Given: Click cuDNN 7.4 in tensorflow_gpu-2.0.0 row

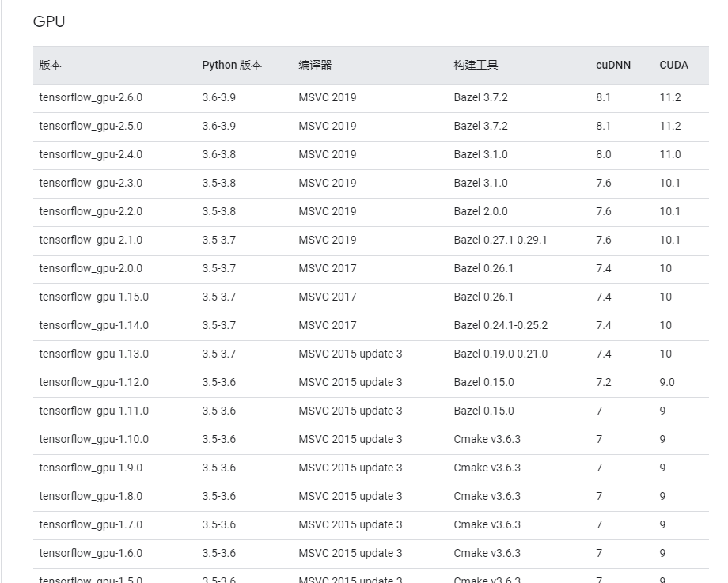Looking at the screenshot, I should pyautogui.click(x=604, y=268).
